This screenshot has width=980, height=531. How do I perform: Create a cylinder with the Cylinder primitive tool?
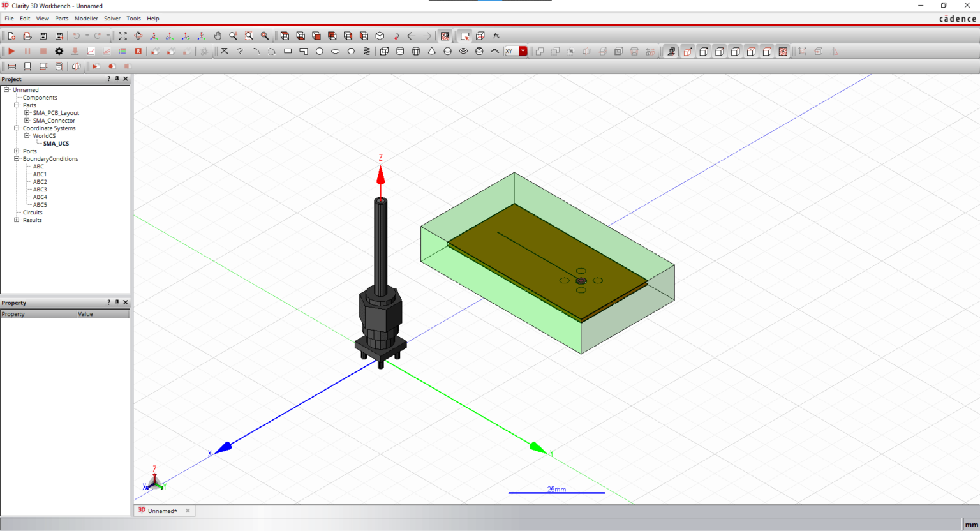[399, 51]
